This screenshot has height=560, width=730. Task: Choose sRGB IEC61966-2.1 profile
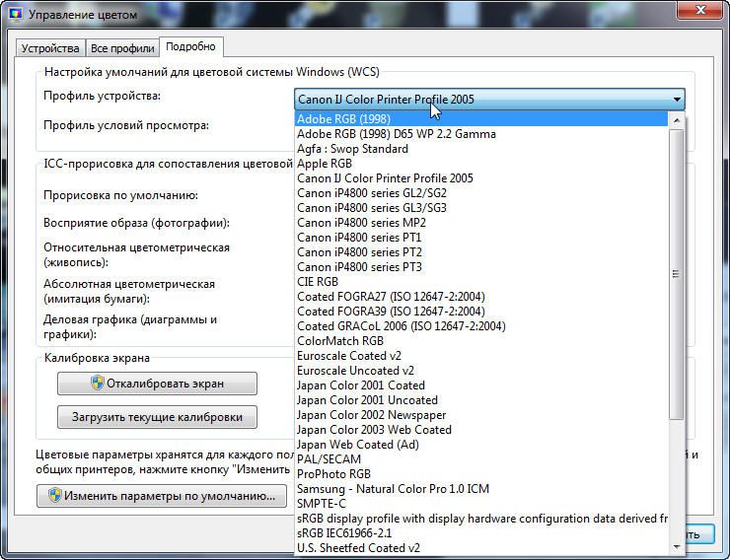click(x=481, y=533)
